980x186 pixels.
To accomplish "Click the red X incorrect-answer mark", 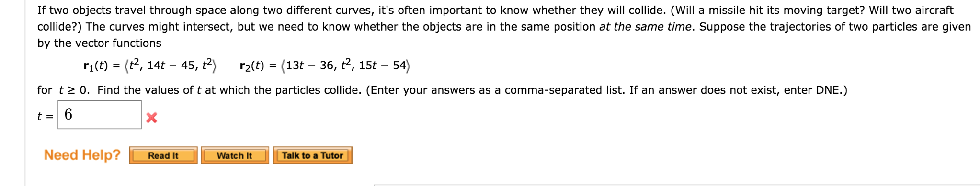I will [151, 118].
